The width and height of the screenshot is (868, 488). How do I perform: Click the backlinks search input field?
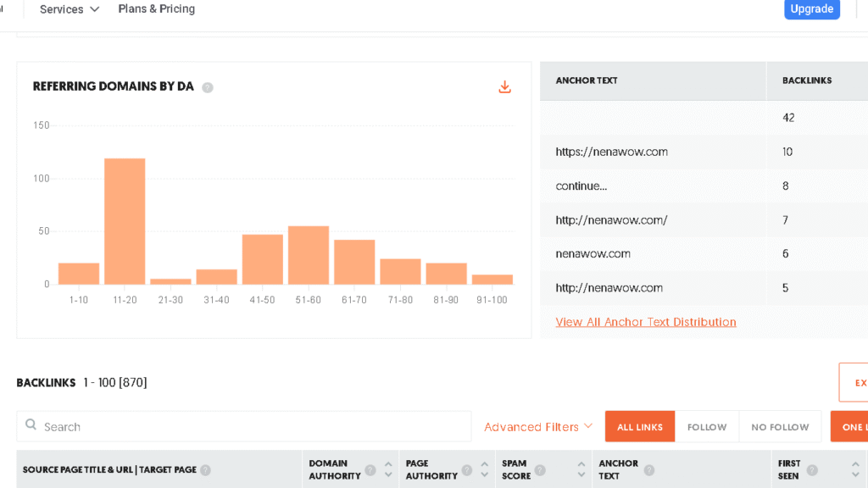(x=170, y=426)
